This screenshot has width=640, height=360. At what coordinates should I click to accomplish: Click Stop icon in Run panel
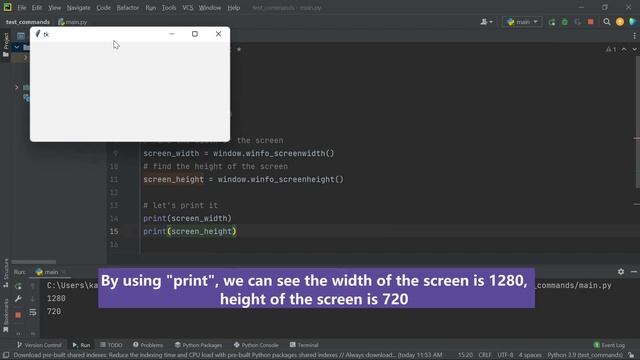(18, 315)
